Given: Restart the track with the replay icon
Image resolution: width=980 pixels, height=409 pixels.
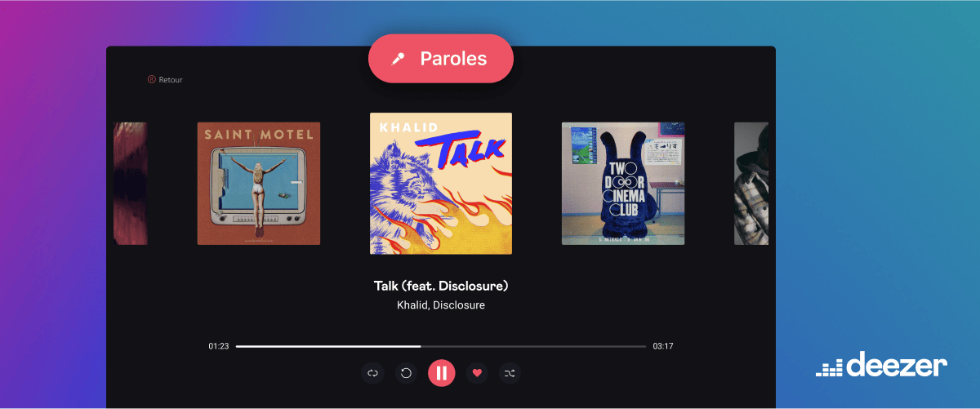Looking at the screenshot, I should [x=406, y=373].
